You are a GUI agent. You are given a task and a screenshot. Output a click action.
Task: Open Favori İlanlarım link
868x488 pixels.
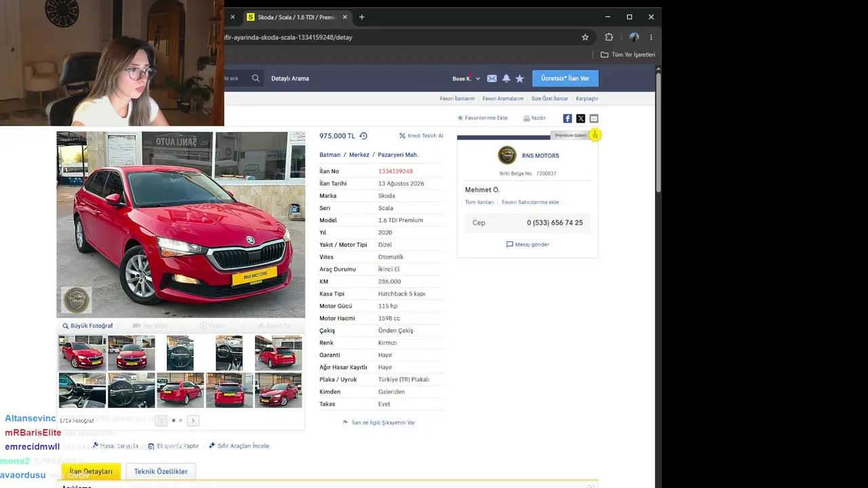point(457,98)
